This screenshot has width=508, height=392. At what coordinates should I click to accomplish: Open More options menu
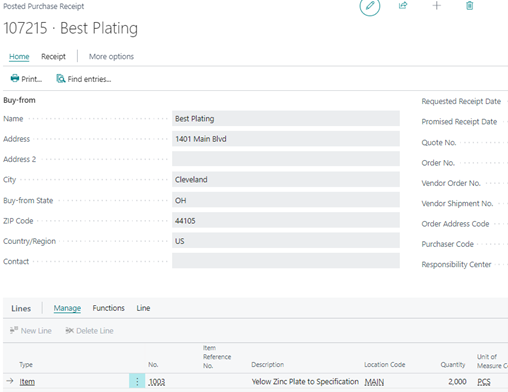111,56
